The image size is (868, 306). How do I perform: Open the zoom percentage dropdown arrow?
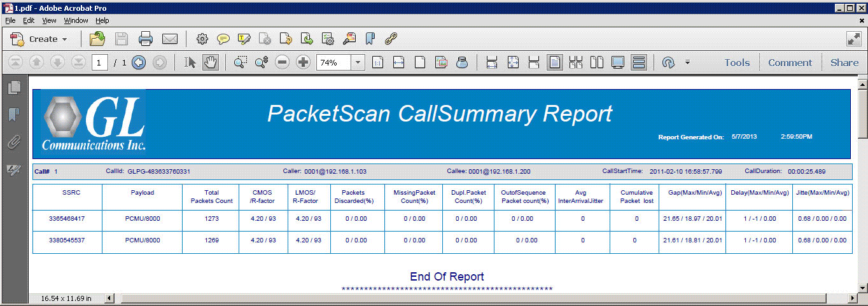click(x=358, y=62)
